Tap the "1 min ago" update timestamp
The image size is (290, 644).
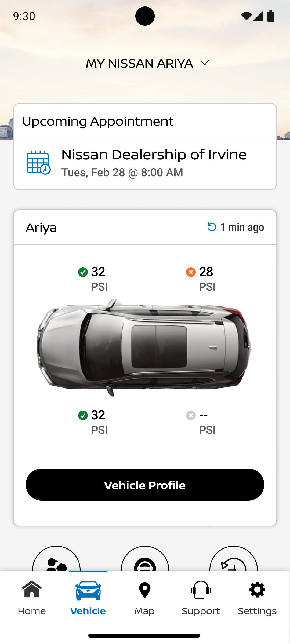242,227
